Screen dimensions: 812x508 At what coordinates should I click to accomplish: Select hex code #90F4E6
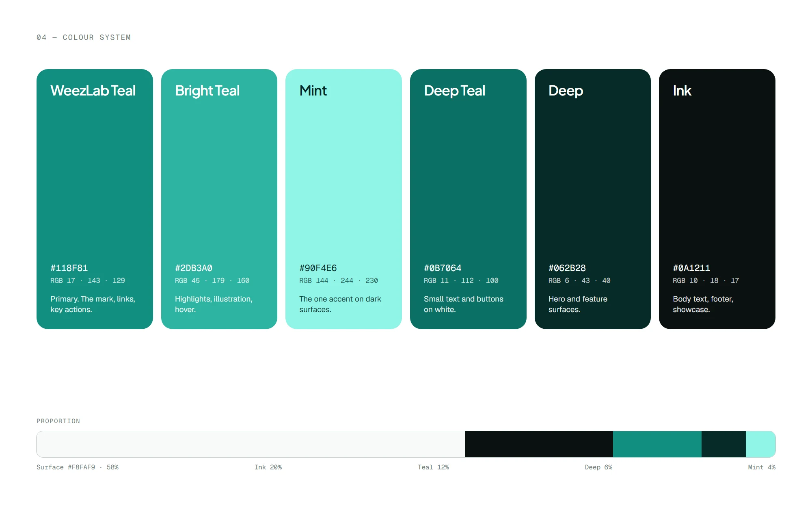(x=318, y=268)
